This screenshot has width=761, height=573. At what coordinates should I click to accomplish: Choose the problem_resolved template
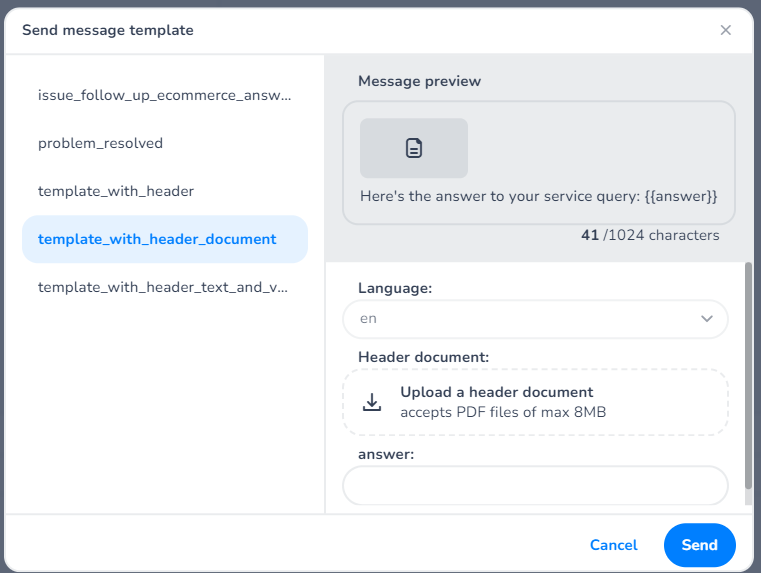click(100, 143)
